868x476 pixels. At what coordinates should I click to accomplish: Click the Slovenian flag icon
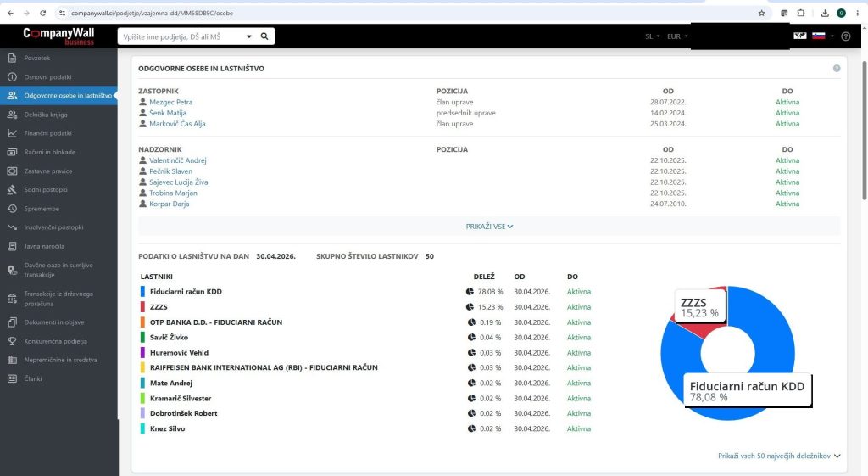(x=819, y=36)
